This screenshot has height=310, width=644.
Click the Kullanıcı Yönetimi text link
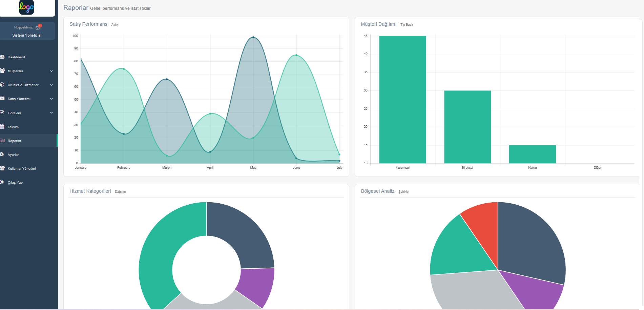click(x=22, y=169)
